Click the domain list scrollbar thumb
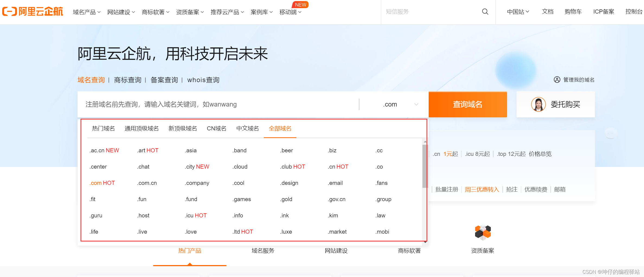This screenshot has width=644, height=277. coord(425,166)
